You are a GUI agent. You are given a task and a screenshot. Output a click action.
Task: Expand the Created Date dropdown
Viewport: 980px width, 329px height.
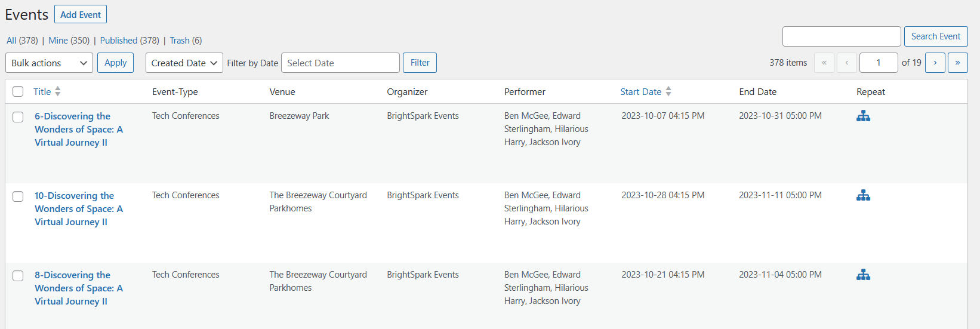(184, 63)
